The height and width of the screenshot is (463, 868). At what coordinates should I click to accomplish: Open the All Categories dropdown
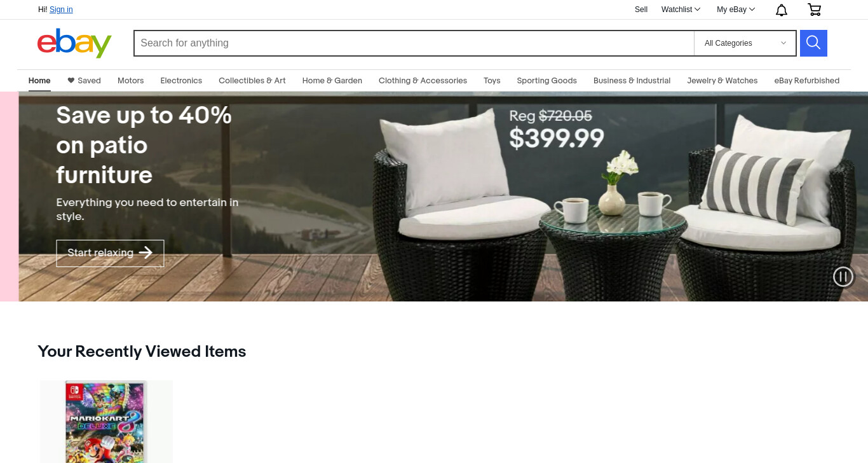click(745, 43)
